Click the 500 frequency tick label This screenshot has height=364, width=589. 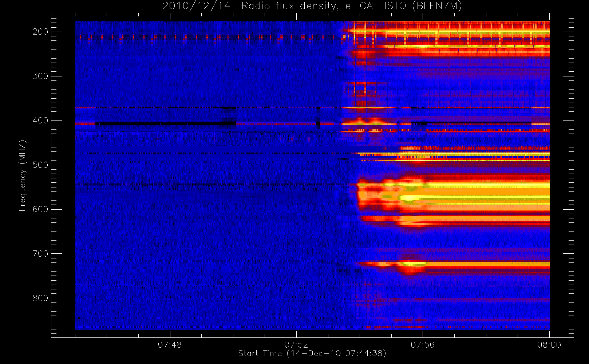tap(40, 165)
